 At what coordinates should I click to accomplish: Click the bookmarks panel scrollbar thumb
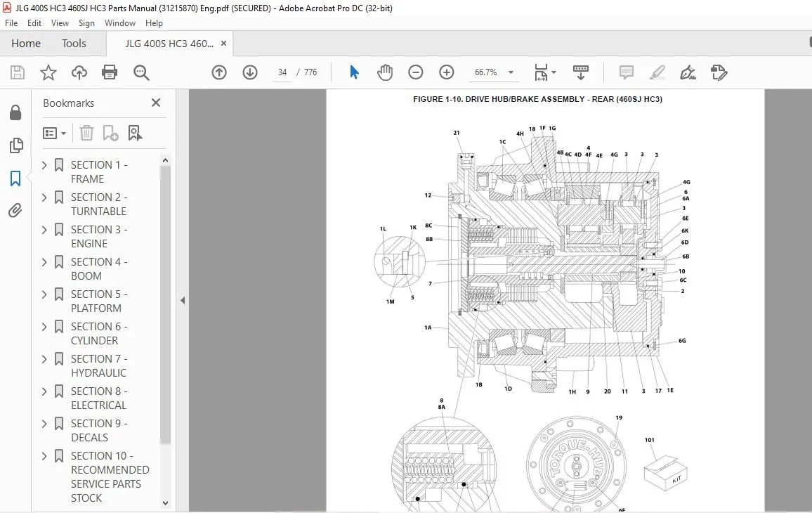click(x=165, y=305)
